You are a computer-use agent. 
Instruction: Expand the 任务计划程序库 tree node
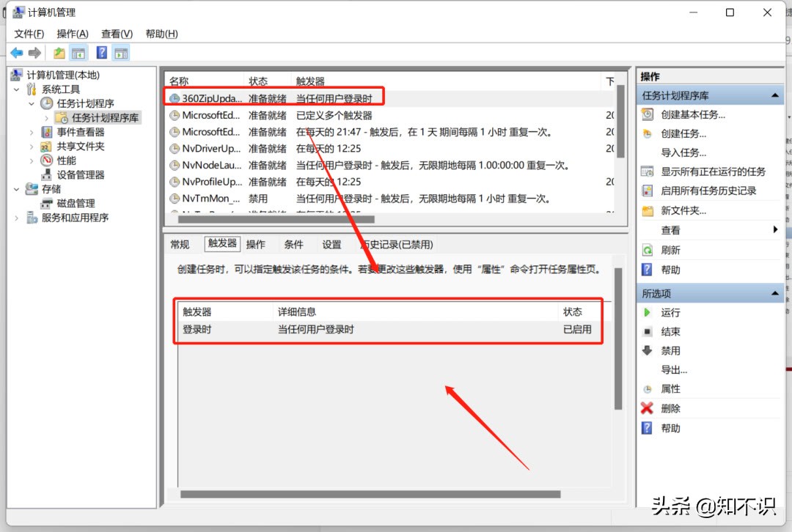click(46, 118)
